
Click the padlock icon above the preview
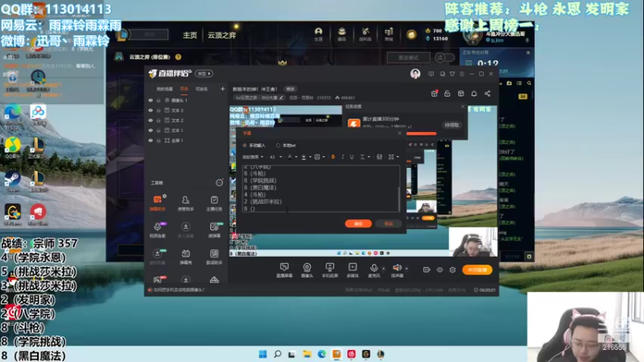point(448,93)
